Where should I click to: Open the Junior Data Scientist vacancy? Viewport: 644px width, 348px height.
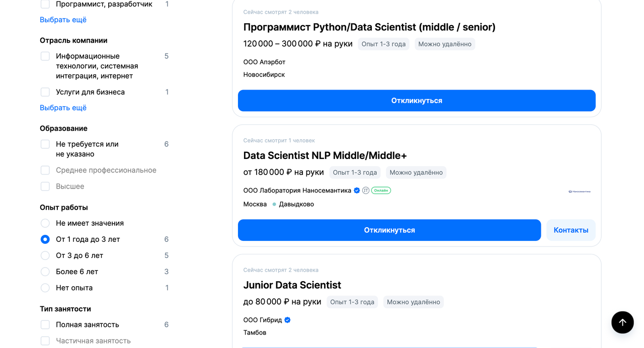pos(292,285)
